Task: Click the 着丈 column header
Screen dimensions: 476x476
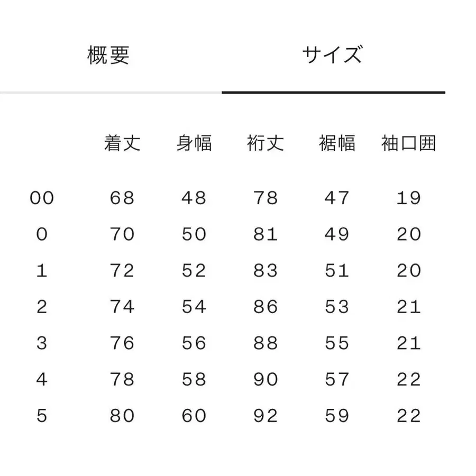Action: coord(122,143)
